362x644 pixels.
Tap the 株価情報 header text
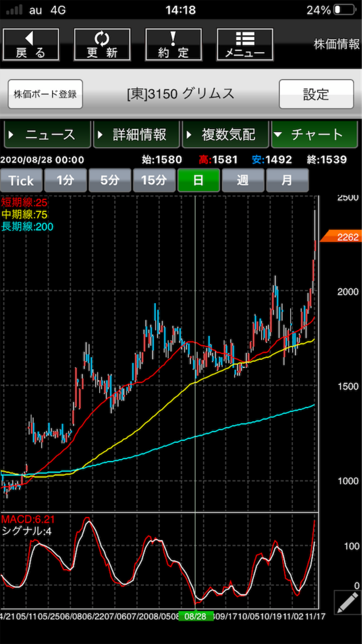(337, 44)
